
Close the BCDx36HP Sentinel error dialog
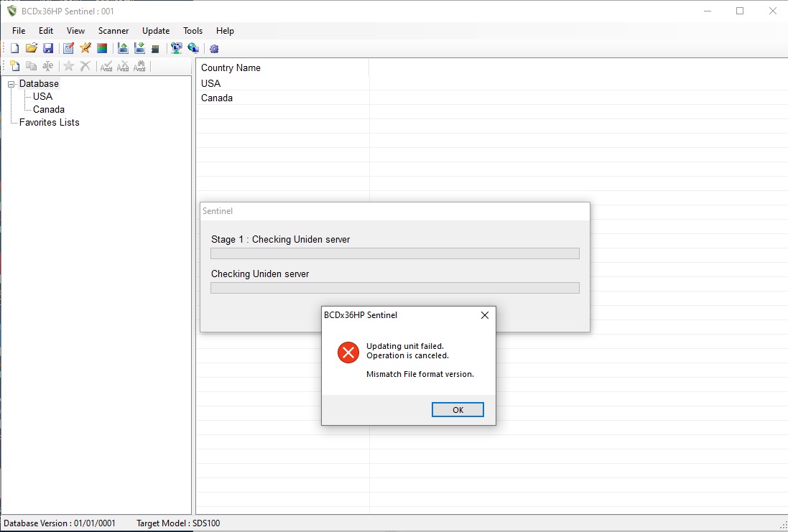coord(484,315)
